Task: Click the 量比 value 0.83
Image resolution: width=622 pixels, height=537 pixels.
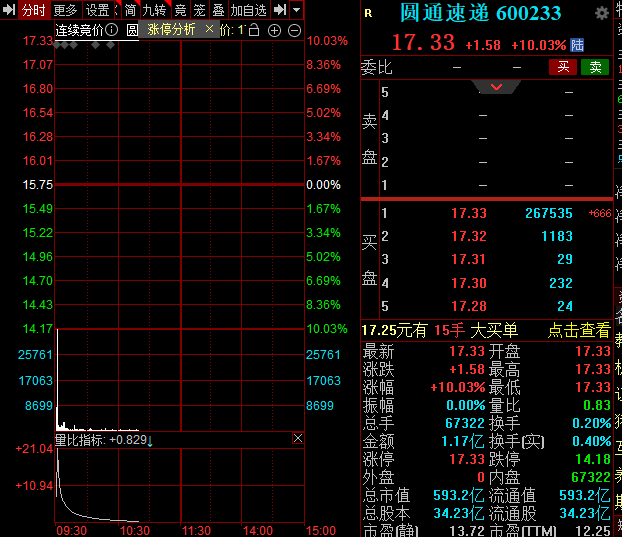Action: (x=597, y=405)
